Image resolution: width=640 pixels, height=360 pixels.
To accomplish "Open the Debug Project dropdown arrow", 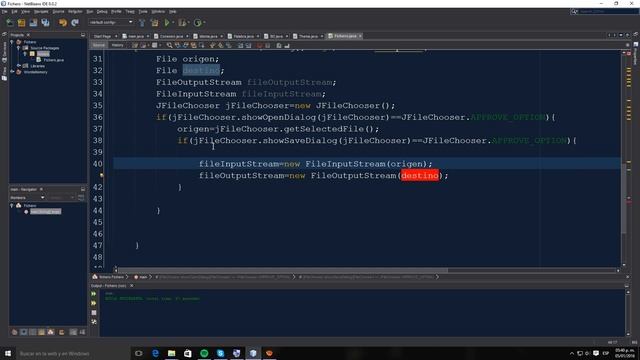I will coord(189,22).
